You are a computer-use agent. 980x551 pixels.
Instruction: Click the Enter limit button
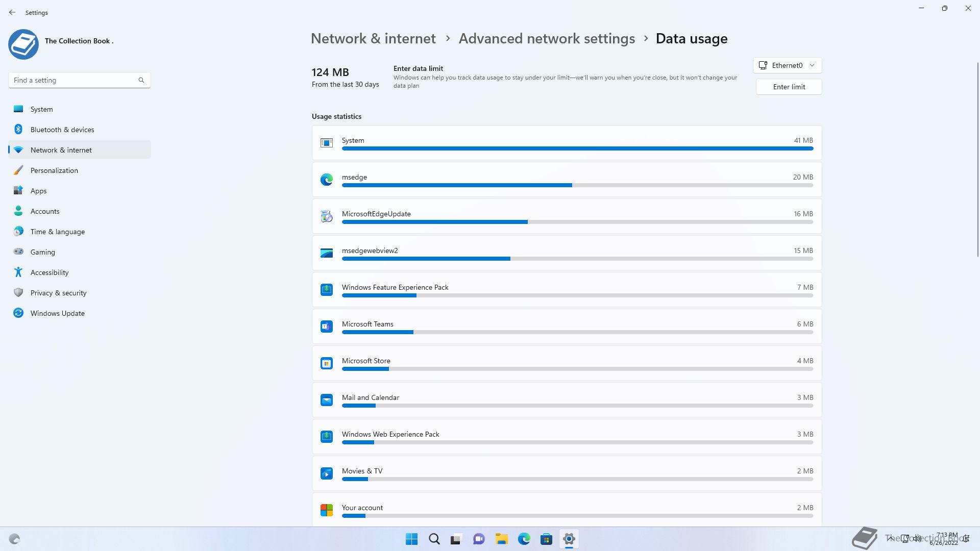pos(789,87)
